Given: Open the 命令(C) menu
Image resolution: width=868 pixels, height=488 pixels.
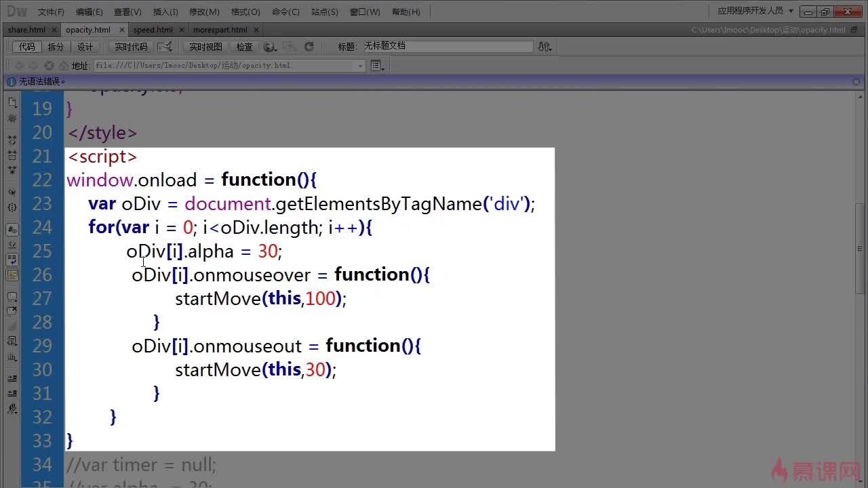Looking at the screenshot, I should pyautogui.click(x=285, y=12).
